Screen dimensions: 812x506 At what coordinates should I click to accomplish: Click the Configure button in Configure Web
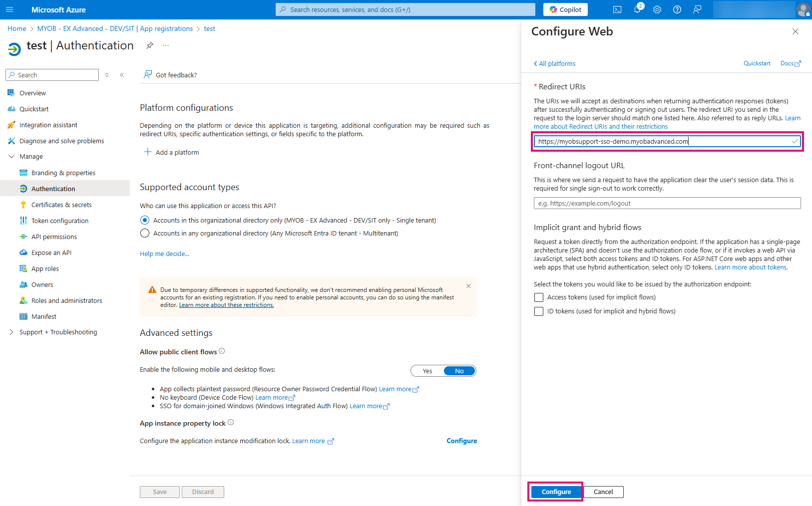[556, 492]
